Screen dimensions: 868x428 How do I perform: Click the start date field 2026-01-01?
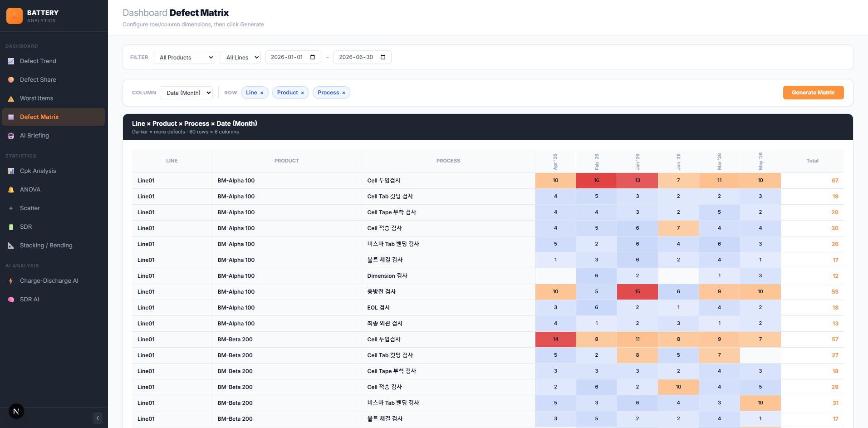(293, 57)
